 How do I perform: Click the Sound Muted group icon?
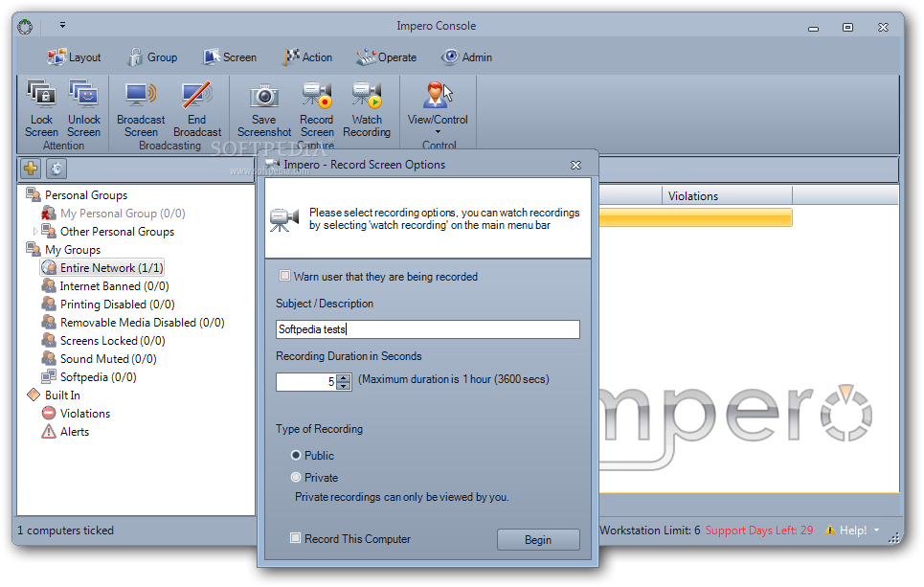point(49,358)
